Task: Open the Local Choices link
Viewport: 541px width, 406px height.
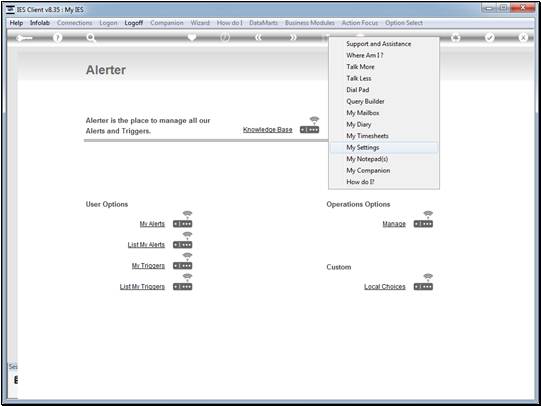Action: tap(385, 287)
